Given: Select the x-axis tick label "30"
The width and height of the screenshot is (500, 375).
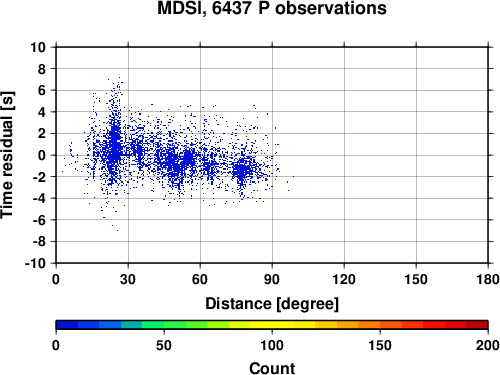Looking at the screenshot, I should [x=128, y=279].
